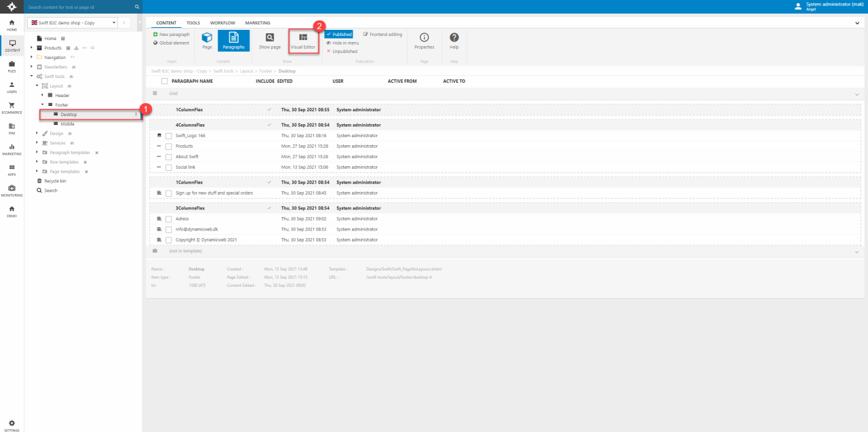Open the Visual Editor
The height and width of the screenshot is (432, 868).
[x=302, y=41]
